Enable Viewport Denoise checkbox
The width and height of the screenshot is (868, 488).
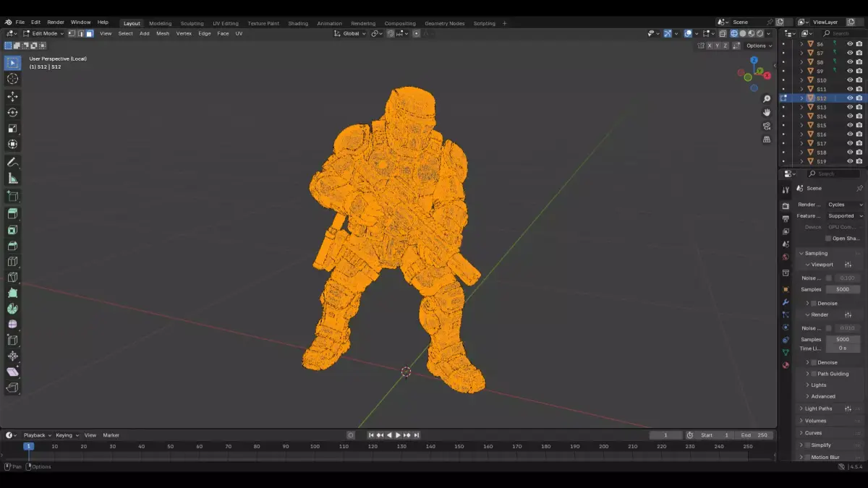[x=814, y=304]
